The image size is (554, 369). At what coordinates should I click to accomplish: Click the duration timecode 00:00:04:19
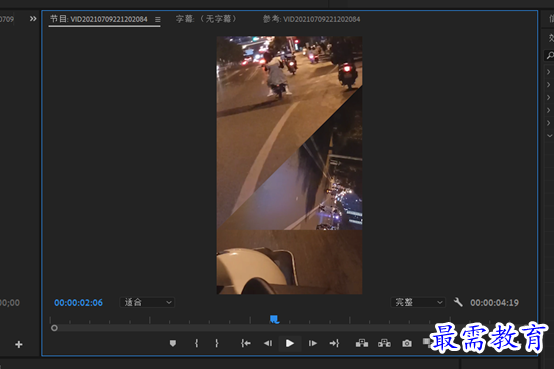pyautogui.click(x=494, y=303)
